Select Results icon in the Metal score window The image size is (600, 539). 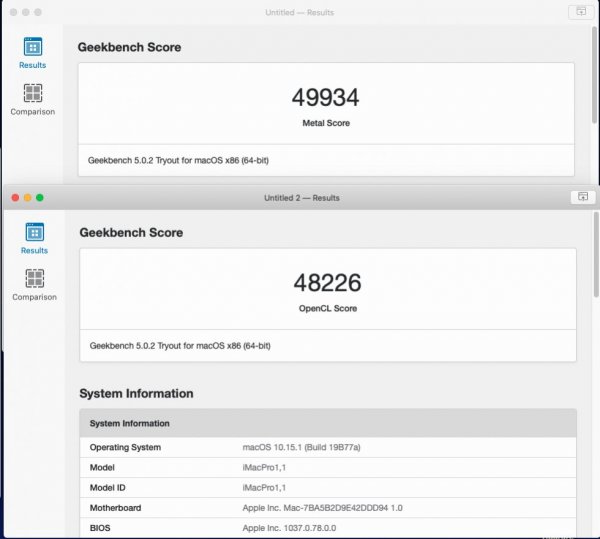click(x=33, y=48)
